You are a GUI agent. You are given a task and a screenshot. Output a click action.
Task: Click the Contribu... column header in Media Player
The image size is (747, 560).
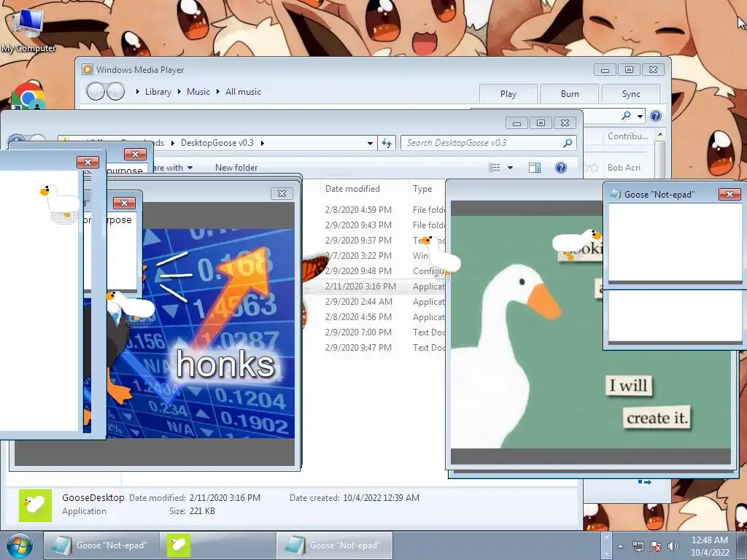tap(628, 136)
